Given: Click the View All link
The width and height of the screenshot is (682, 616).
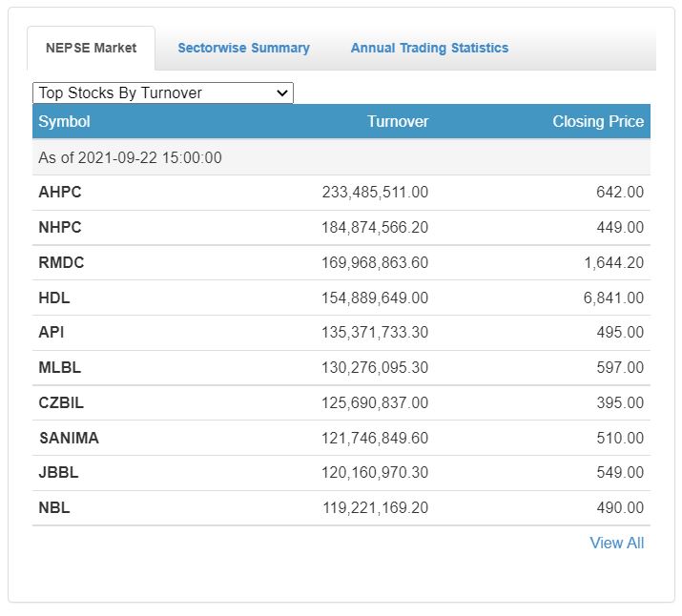Looking at the screenshot, I should click(616, 543).
